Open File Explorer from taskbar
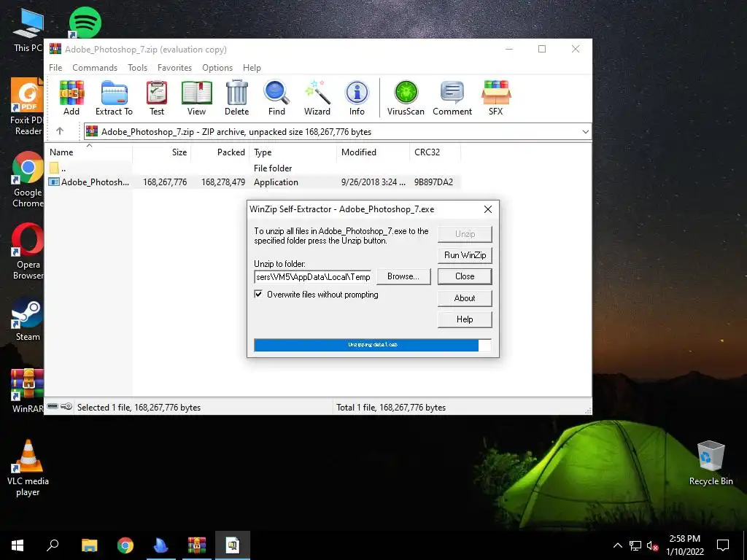The height and width of the screenshot is (560, 747). (89, 545)
